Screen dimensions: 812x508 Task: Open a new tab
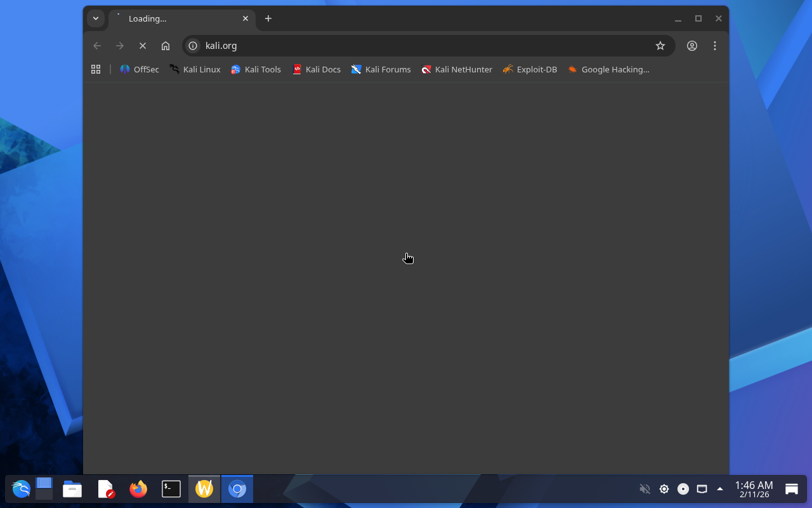tap(268, 18)
